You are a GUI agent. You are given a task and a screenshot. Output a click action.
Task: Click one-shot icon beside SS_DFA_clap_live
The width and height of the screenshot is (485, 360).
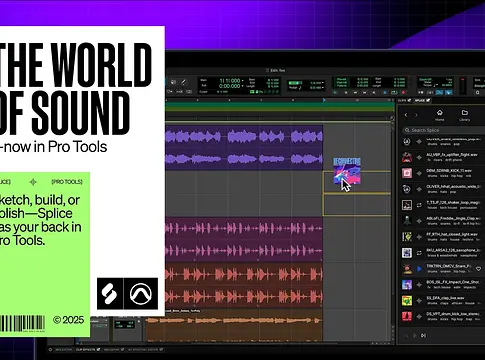(x=419, y=300)
